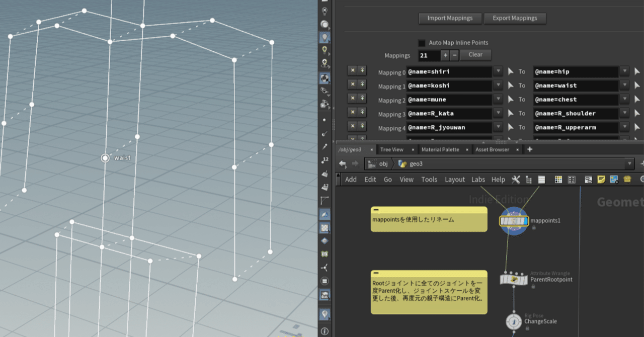Viewport: 644px width, 337px height.
Task: Open the dropdown next to @name=shiri
Action: (x=498, y=71)
